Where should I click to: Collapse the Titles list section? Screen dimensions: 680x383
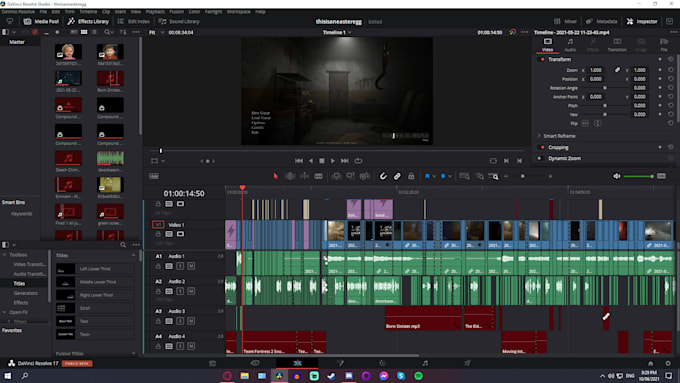[133, 255]
